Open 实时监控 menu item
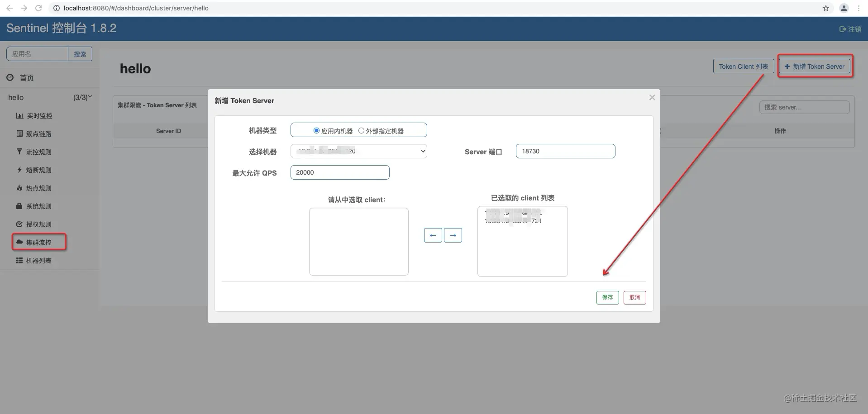868x414 pixels. coord(34,116)
